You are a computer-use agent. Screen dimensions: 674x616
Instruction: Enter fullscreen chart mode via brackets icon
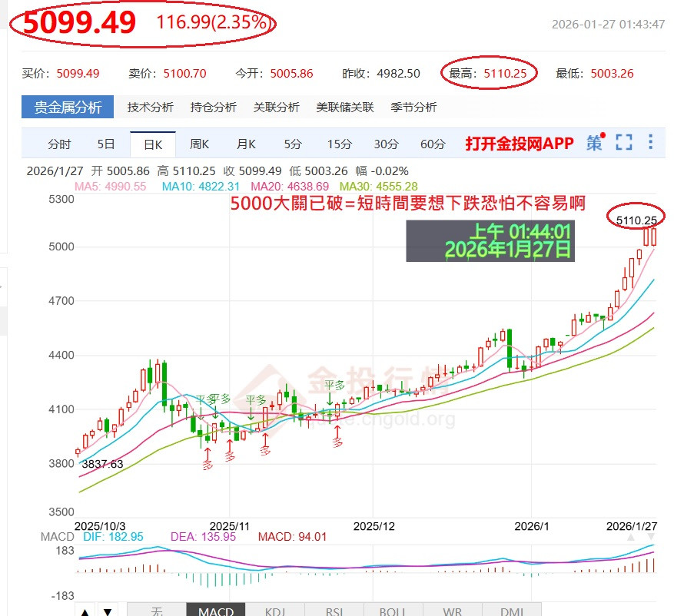click(624, 143)
